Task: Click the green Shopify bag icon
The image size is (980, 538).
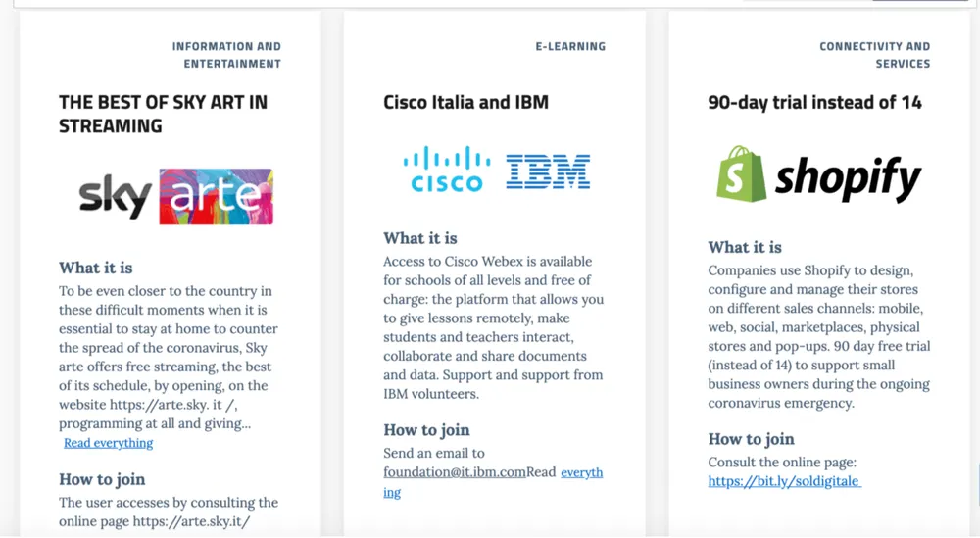Action: 741,174
